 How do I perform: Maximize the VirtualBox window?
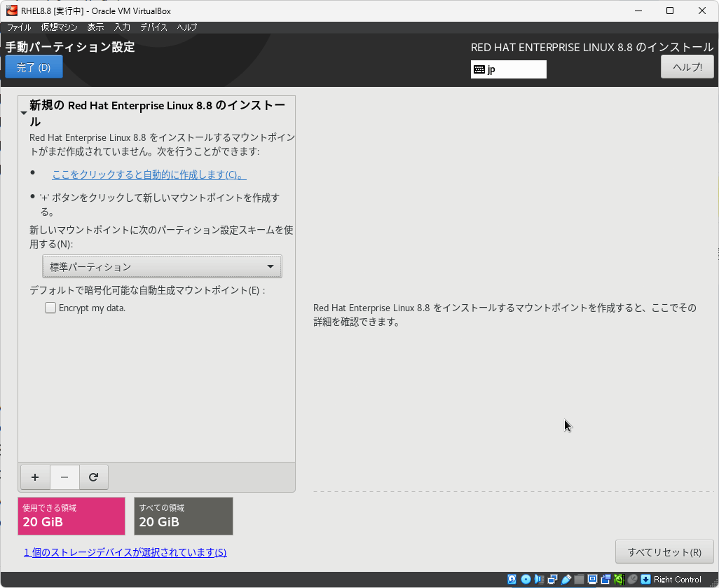click(x=670, y=11)
